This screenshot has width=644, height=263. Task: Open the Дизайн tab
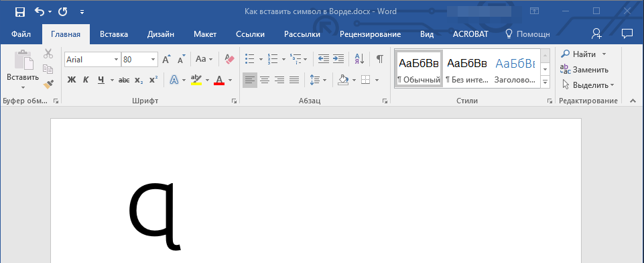coord(161,34)
